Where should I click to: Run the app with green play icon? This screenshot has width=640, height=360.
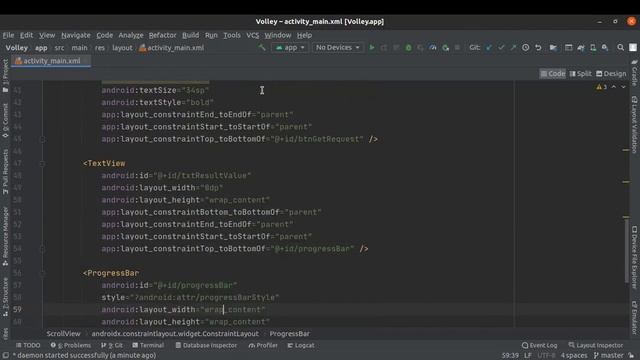coord(371,48)
